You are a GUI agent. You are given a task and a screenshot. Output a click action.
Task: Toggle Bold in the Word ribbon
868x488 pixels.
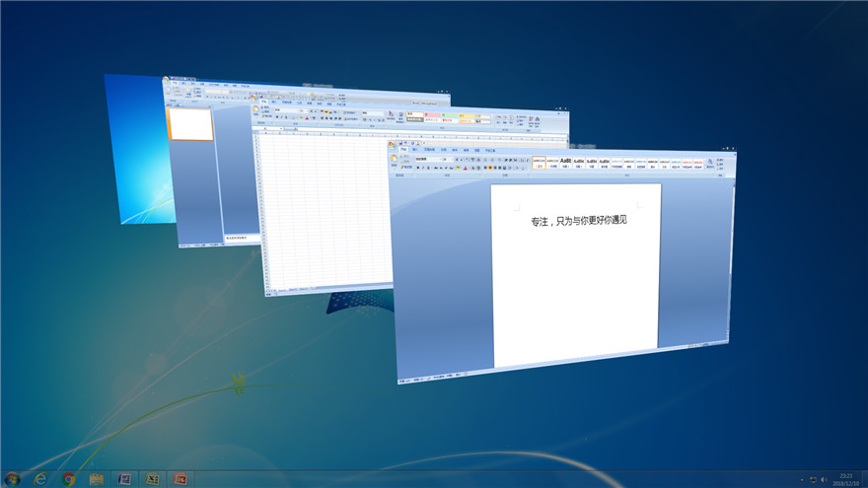pos(418,168)
